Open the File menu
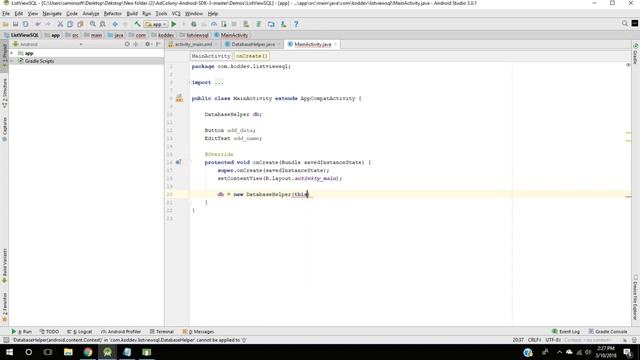Viewport: 640px width, 360px height. pyautogui.click(x=6, y=13)
